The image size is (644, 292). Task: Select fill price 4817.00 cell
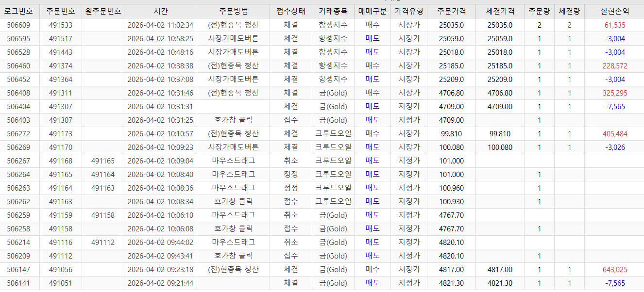(x=500, y=270)
